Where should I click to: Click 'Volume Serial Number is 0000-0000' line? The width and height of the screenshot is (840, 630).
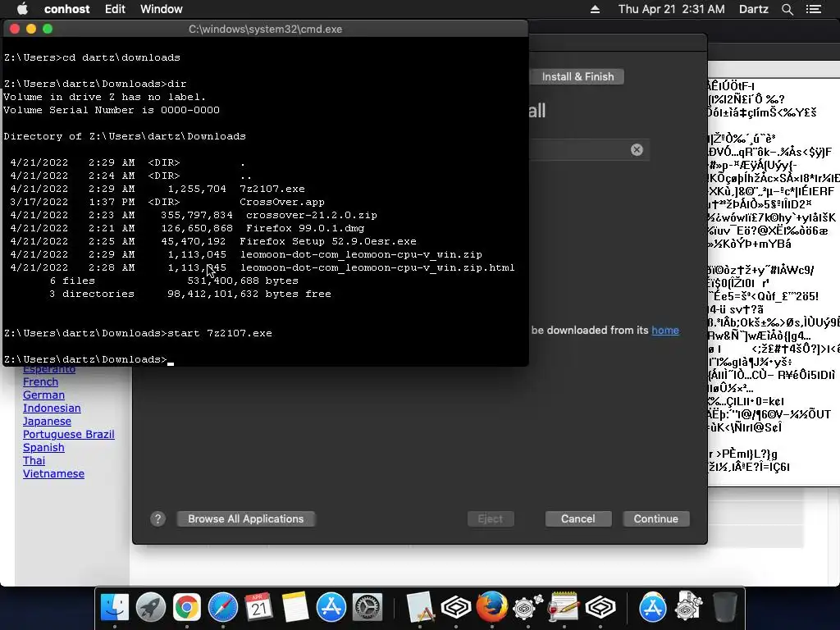[112, 110]
